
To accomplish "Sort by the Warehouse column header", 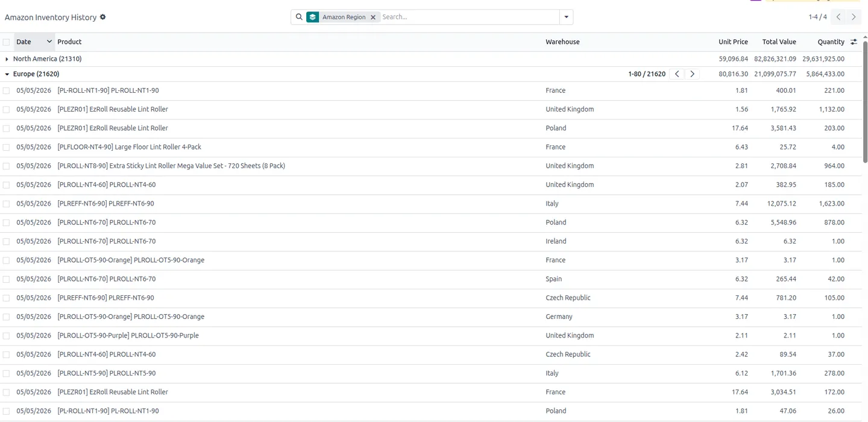I will pos(562,42).
